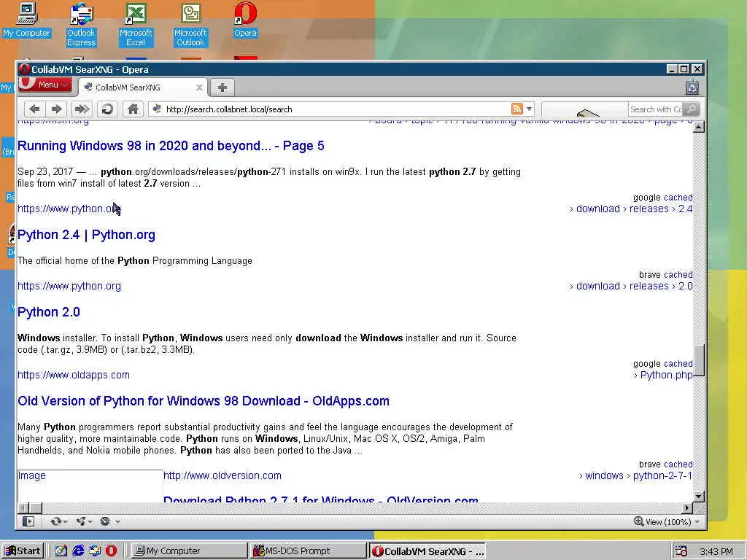Click the Image placeholder thumbnail

[x=90, y=486]
